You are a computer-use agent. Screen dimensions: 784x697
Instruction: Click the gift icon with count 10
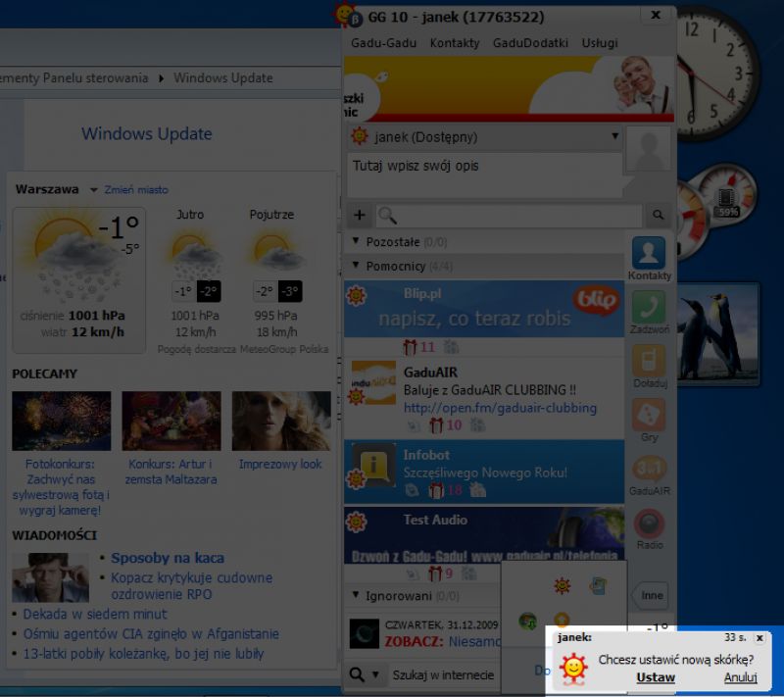[x=436, y=425]
